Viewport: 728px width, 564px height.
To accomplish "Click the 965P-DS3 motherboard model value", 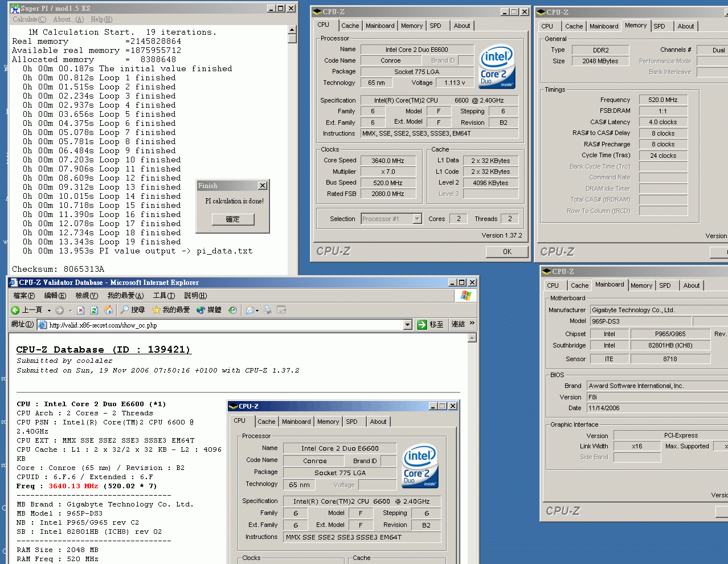I will 641,321.
